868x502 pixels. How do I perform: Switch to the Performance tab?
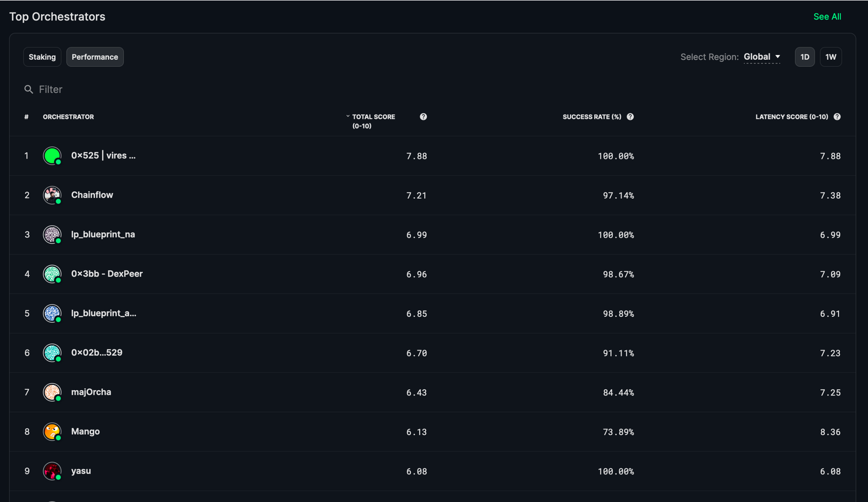point(95,56)
